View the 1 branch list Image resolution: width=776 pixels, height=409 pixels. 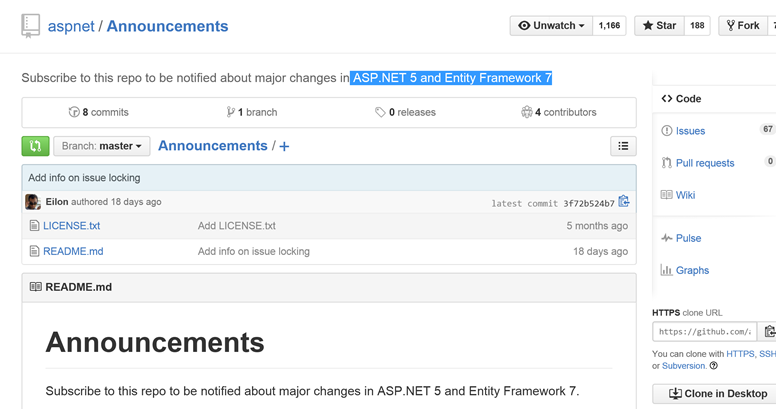[x=252, y=112]
